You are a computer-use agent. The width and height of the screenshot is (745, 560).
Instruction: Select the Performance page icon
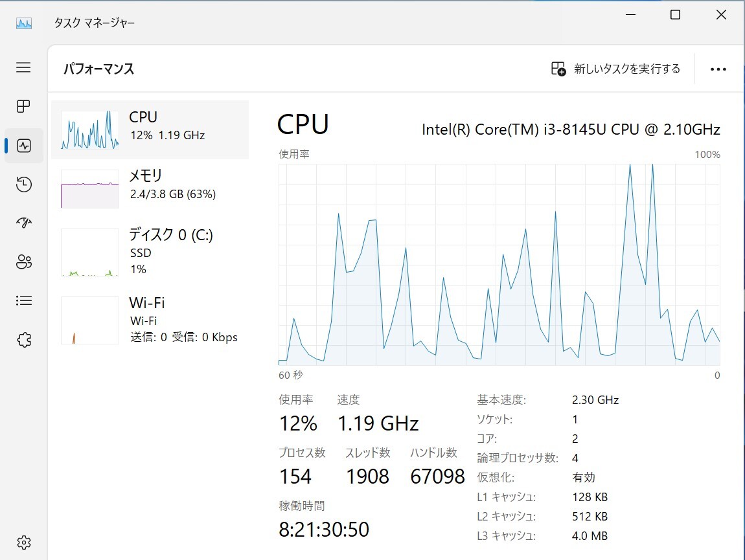(24, 146)
